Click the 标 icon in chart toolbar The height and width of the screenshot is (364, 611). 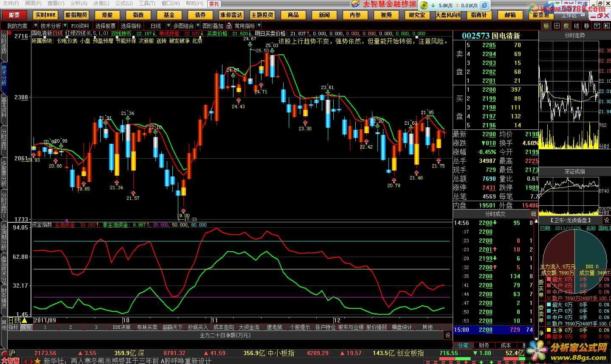coord(546,26)
